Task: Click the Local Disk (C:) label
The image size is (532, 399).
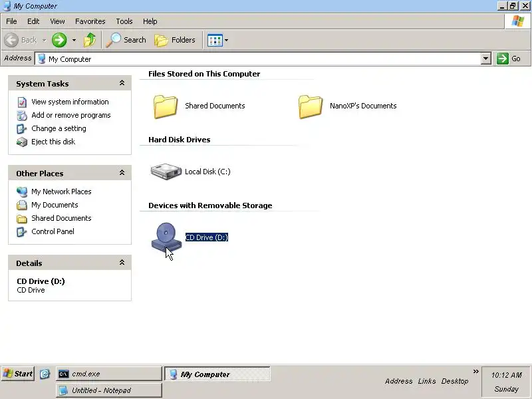Action: click(207, 172)
